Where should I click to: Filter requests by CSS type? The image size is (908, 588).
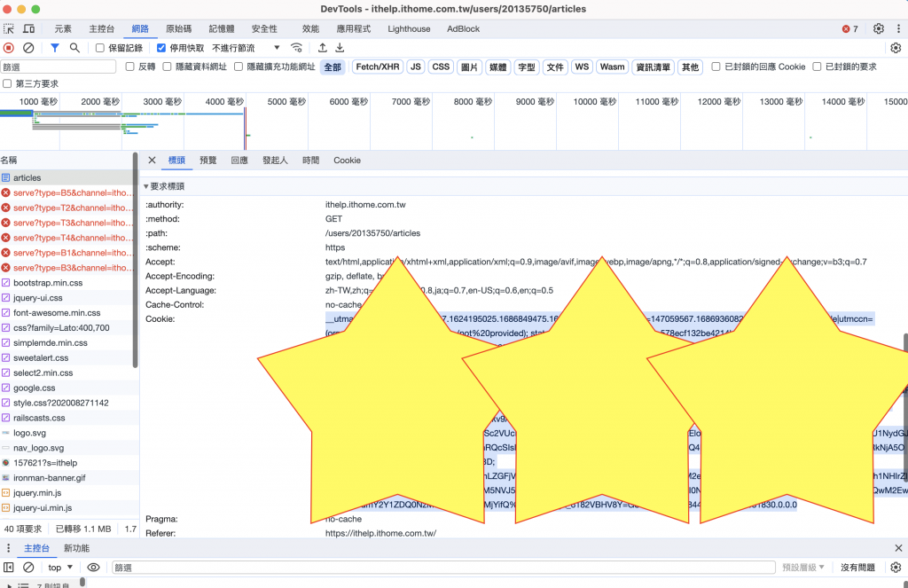point(441,67)
